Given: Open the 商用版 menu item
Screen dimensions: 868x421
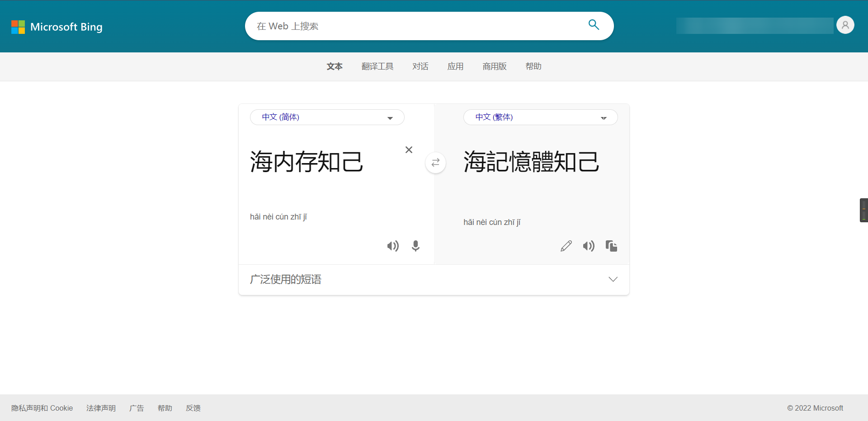Looking at the screenshot, I should [x=494, y=67].
